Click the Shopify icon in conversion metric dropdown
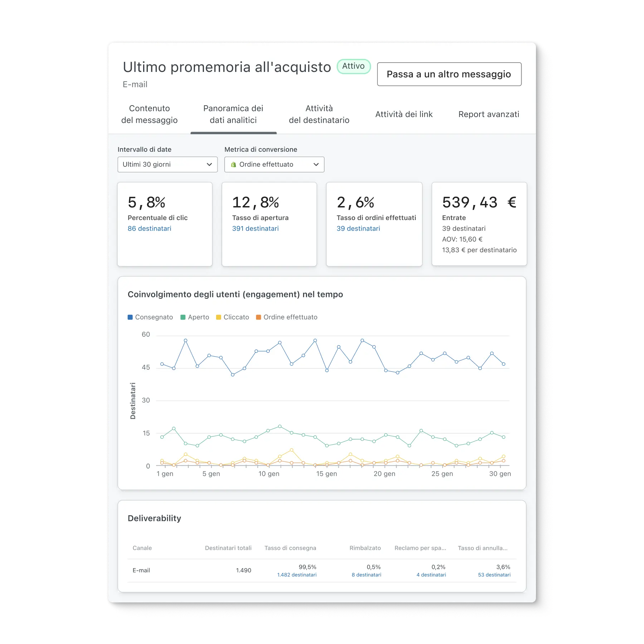 tap(234, 165)
